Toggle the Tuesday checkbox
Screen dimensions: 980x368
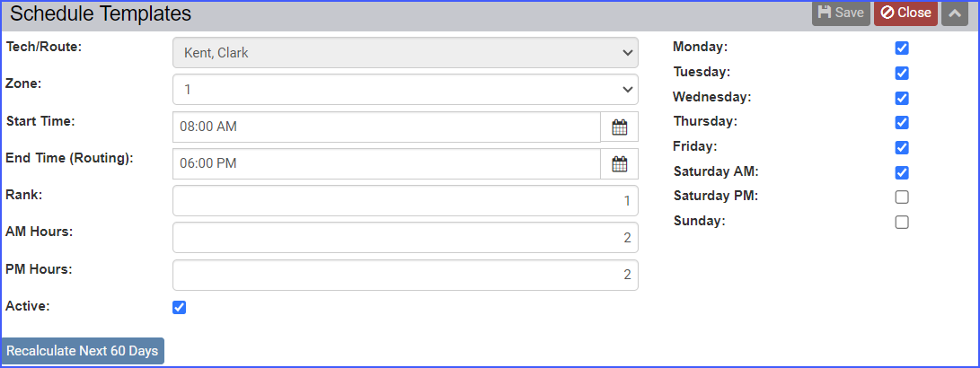point(901,73)
